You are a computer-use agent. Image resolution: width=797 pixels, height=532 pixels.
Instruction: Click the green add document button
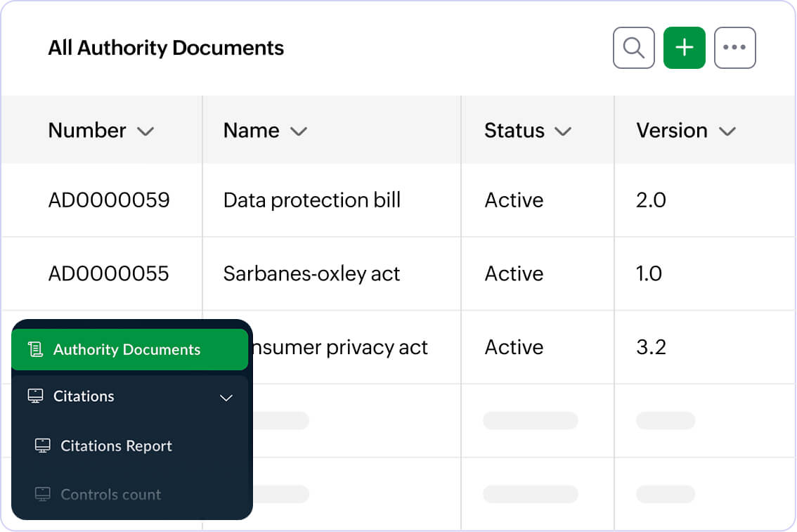click(684, 48)
